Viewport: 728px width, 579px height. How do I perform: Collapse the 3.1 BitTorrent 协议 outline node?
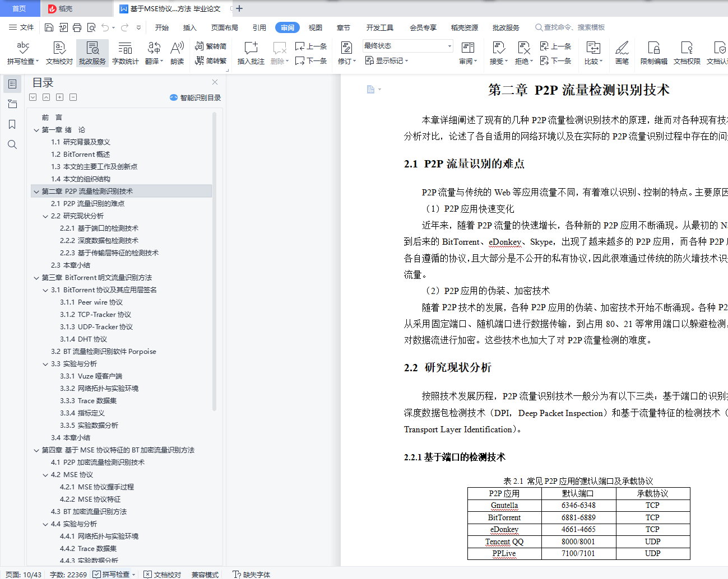pyautogui.click(x=45, y=290)
